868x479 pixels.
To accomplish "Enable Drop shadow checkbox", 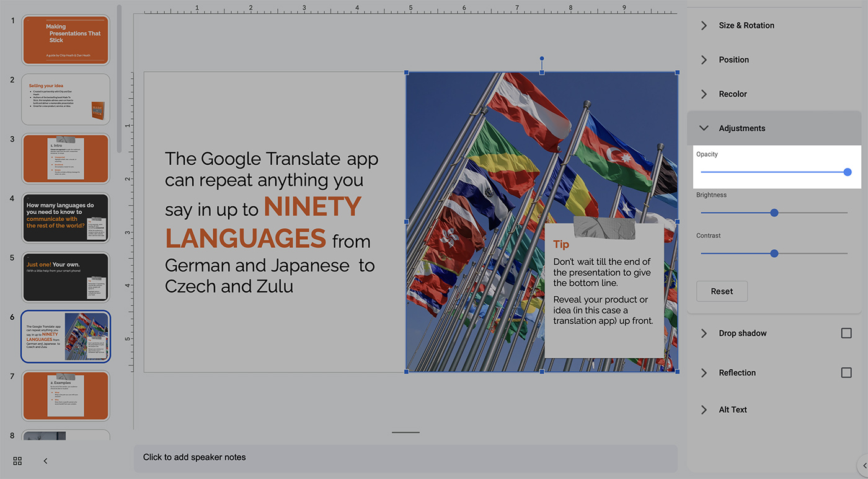I will (846, 333).
